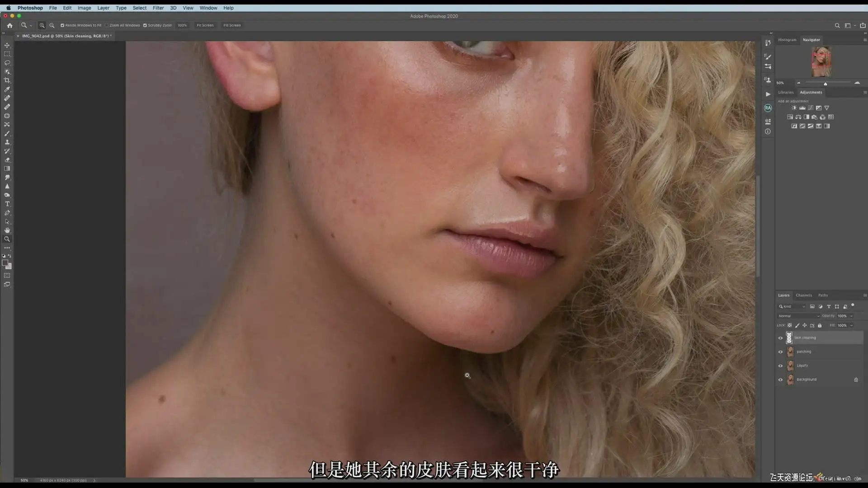
Task: Toggle Resize Windows to Fit checkbox
Action: click(62, 25)
